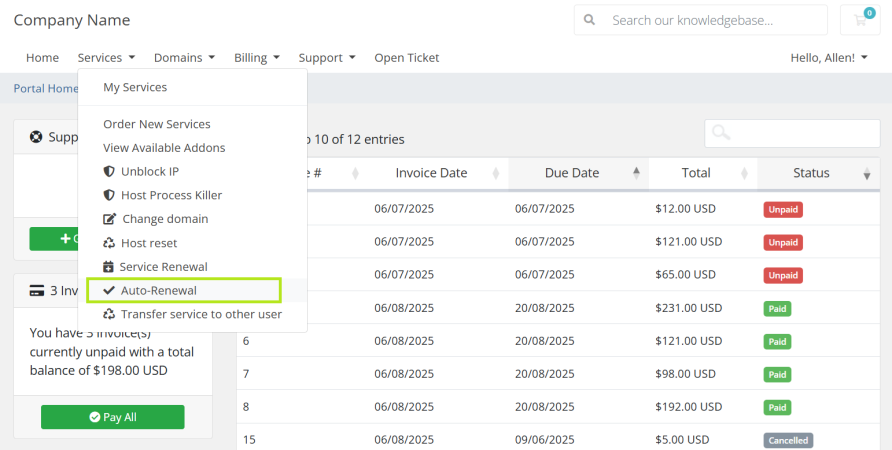Viewport: 892px width, 450px height.
Task: Click the shopping cart icon
Action: pos(860,20)
